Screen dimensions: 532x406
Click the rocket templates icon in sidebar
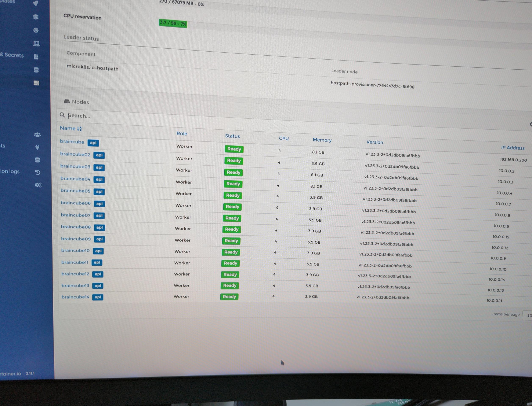[x=36, y=3]
